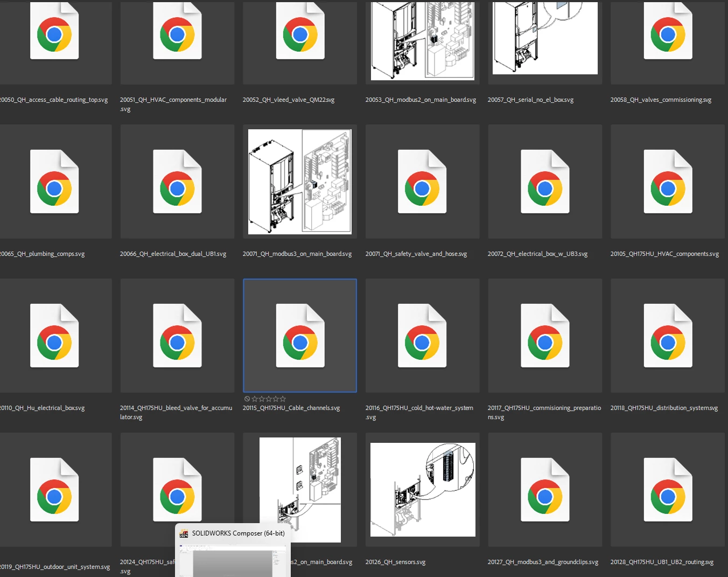Click the 20126_QH_sensors.svg filename text
Image resolution: width=728 pixels, height=577 pixels.
395,562
